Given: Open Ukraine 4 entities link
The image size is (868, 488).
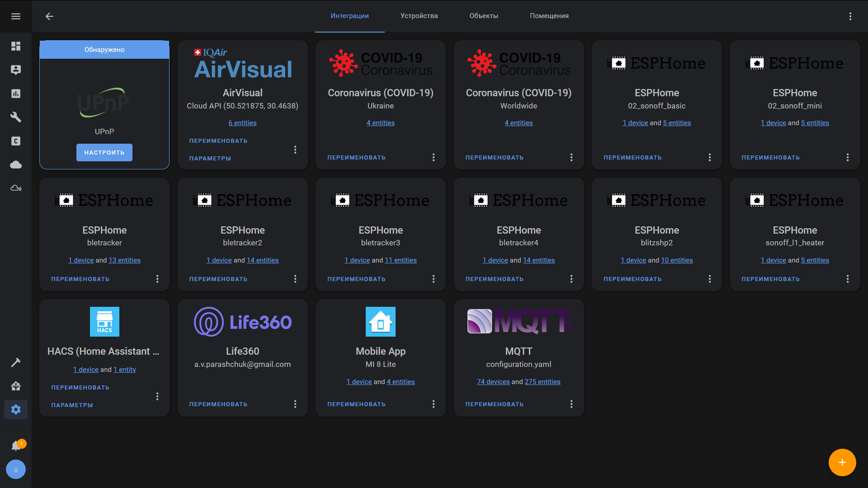Looking at the screenshot, I should click(x=381, y=123).
